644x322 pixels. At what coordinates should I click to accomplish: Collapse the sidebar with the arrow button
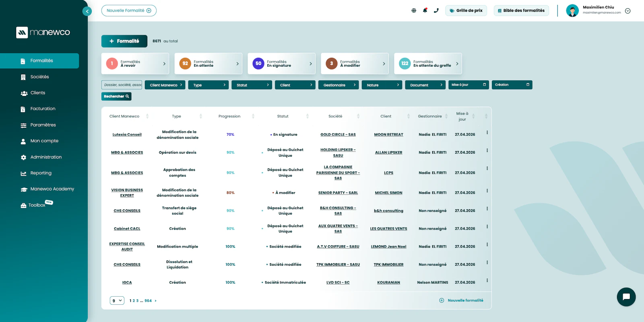pos(87,11)
